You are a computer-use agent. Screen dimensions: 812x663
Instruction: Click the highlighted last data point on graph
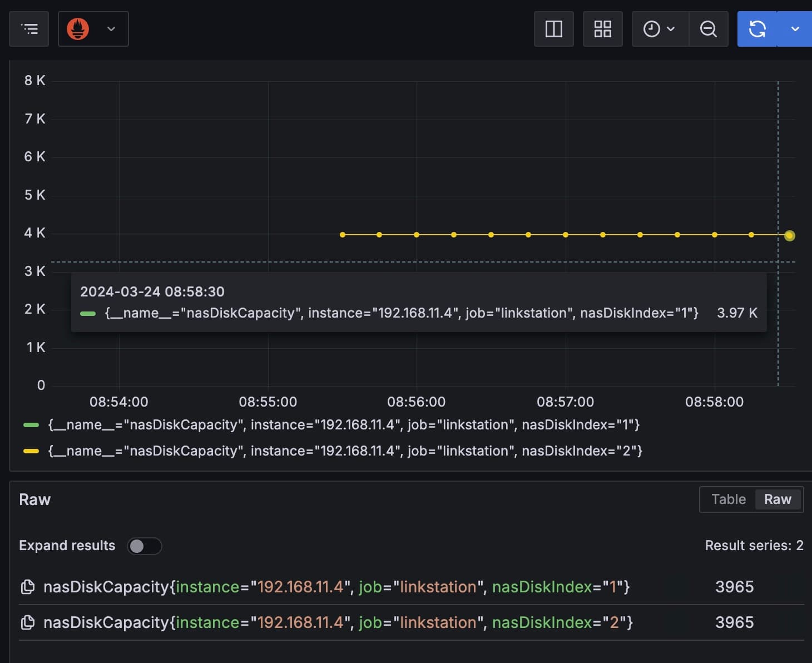[x=789, y=236]
